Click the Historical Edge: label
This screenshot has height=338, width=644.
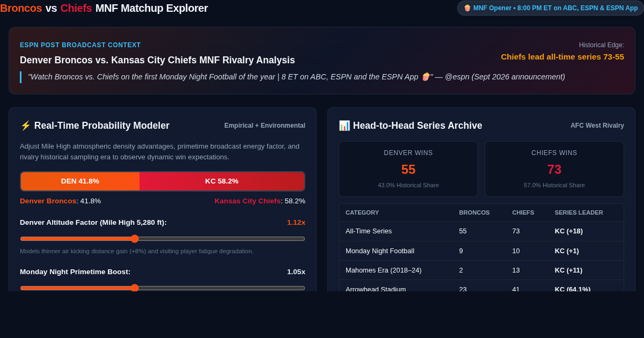click(x=602, y=45)
